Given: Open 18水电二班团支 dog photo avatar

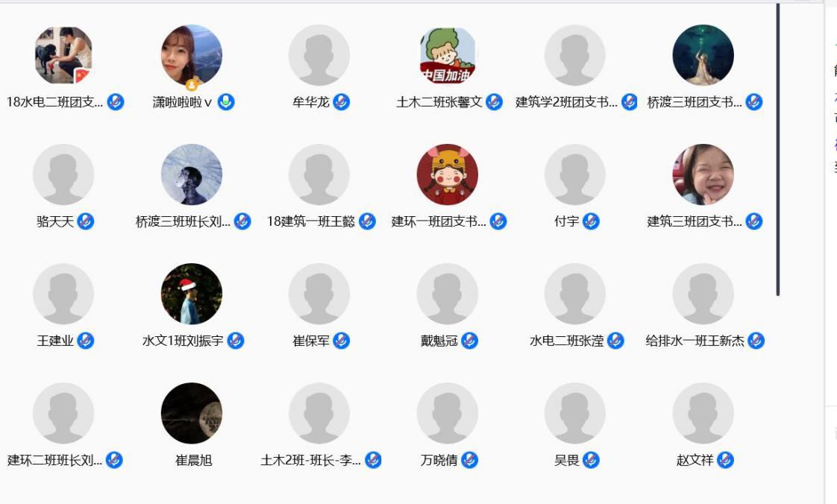Looking at the screenshot, I should pos(63,55).
